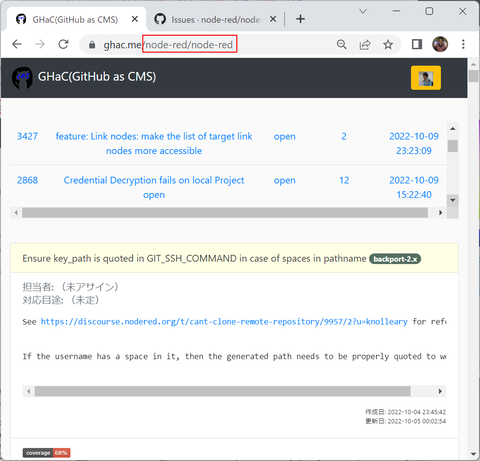Image resolution: width=480 pixels, height=461 pixels.
Task: Click the page vertical scrollbar thumb
Action: click(x=473, y=76)
